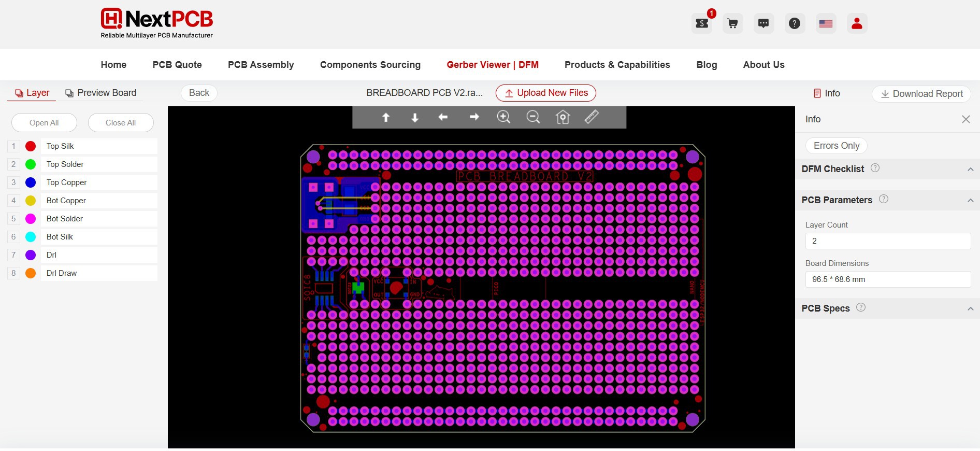Collapse the PCB Parameters section
The image size is (980, 451).
click(x=970, y=201)
